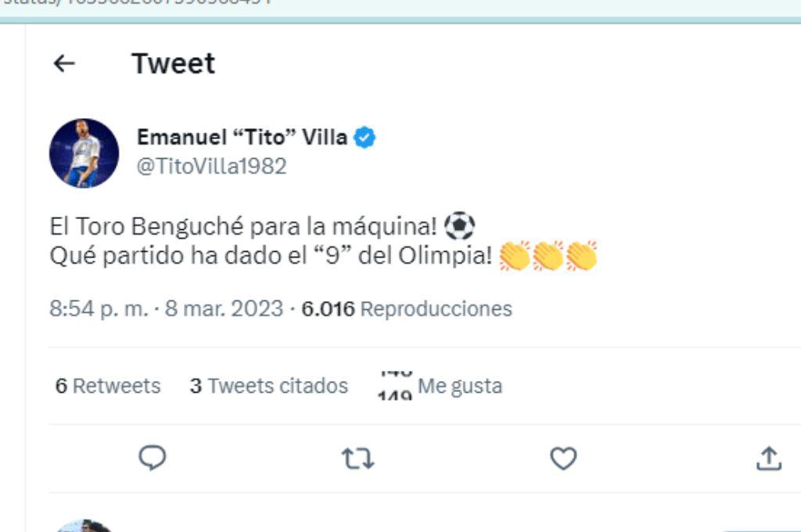View the 3 Tweets citados
Screen dimensions: 801x532
(x=268, y=386)
